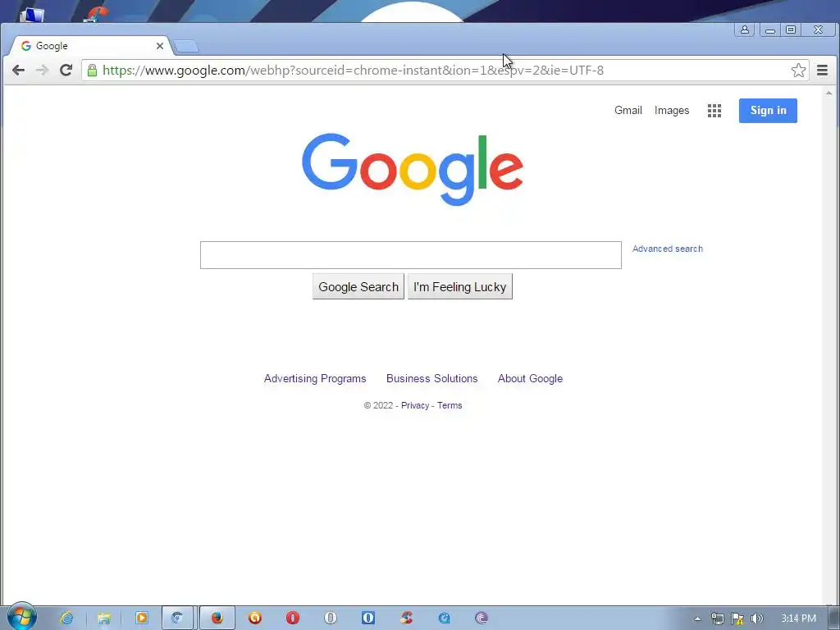Image resolution: width=840 pixels, height=630 pixels.
Task: Focus the Google search box
Action: [410, 255]
